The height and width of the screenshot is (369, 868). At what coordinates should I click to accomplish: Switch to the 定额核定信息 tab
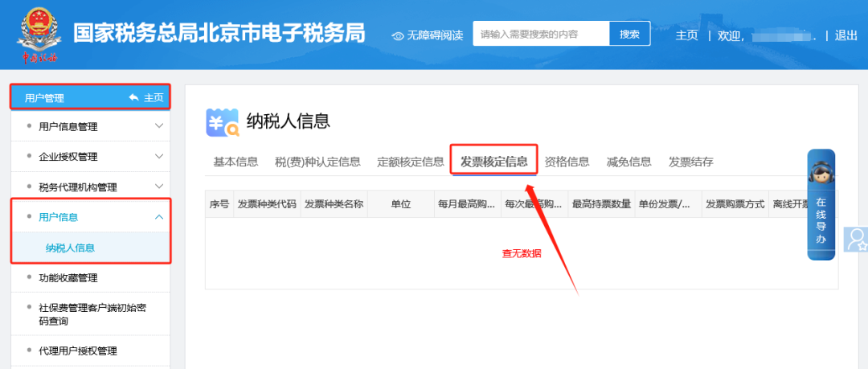click(x=411, y=162)
